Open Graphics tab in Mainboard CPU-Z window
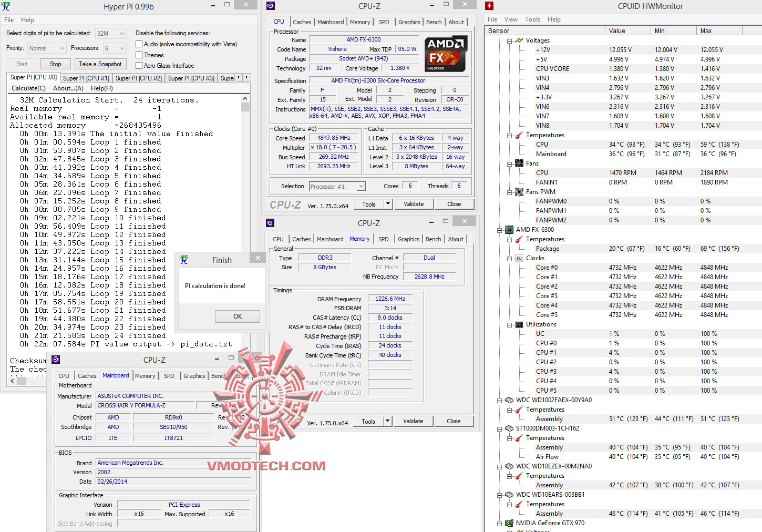The image size is (762, 532). 194,376
